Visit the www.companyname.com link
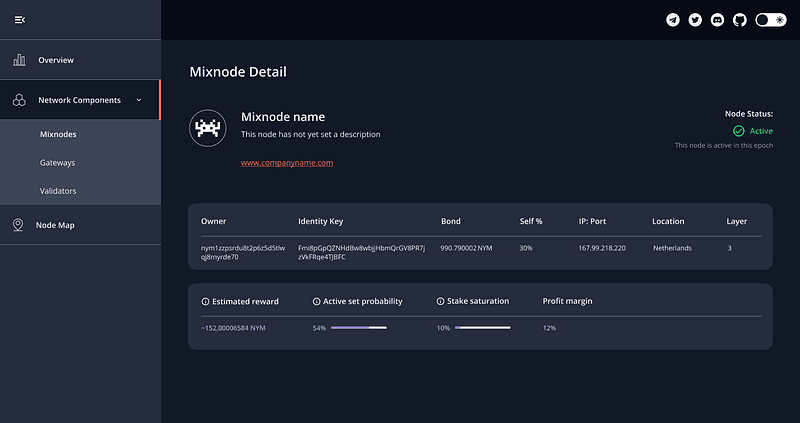The image size is (800, 423). 287,162
